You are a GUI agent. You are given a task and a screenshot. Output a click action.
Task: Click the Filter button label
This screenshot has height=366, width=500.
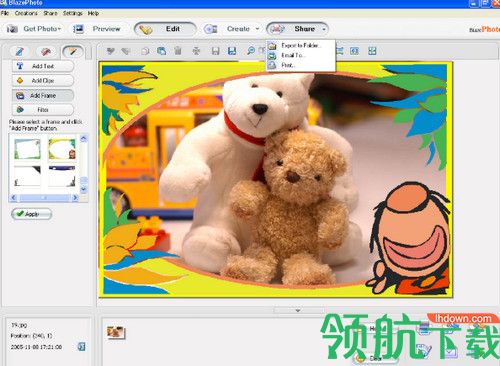[43, 110]
